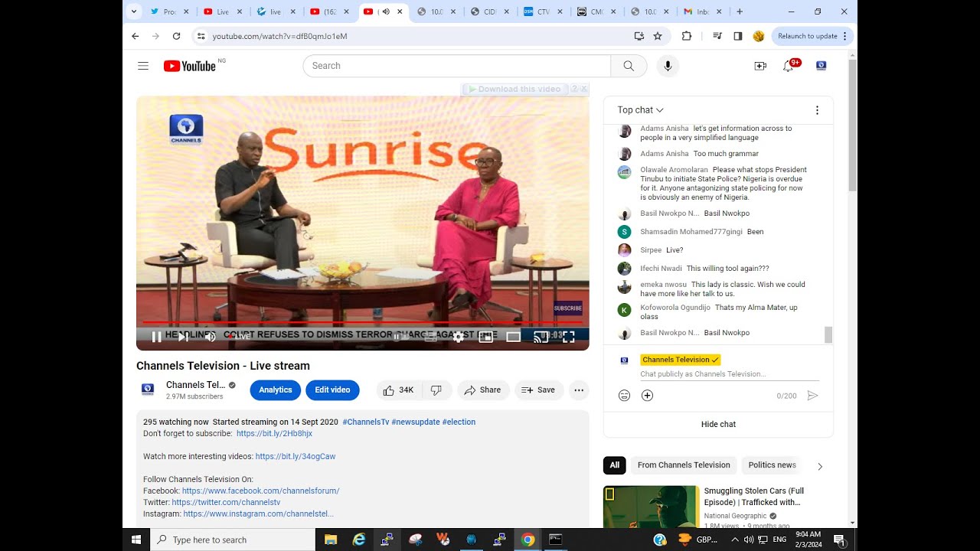This screenshot has height=551, width=980.
Task: Switch player to miniplayer mode
Action: 485,337
